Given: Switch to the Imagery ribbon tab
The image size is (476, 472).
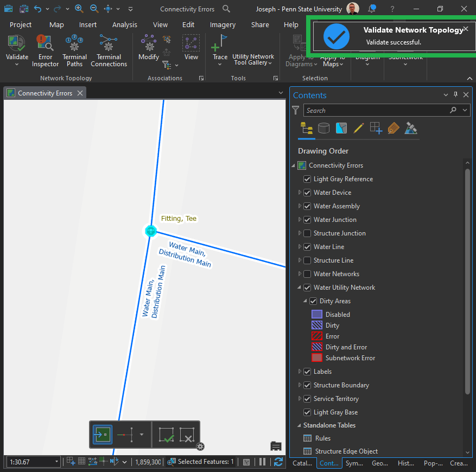Looking at the screenshot, I should 223,24.
